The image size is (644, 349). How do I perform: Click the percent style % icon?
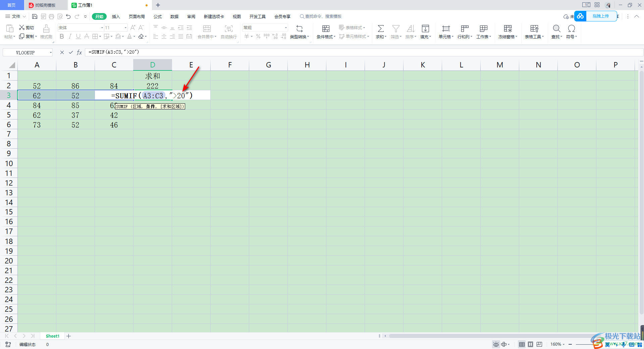click(x=258, y=37)
